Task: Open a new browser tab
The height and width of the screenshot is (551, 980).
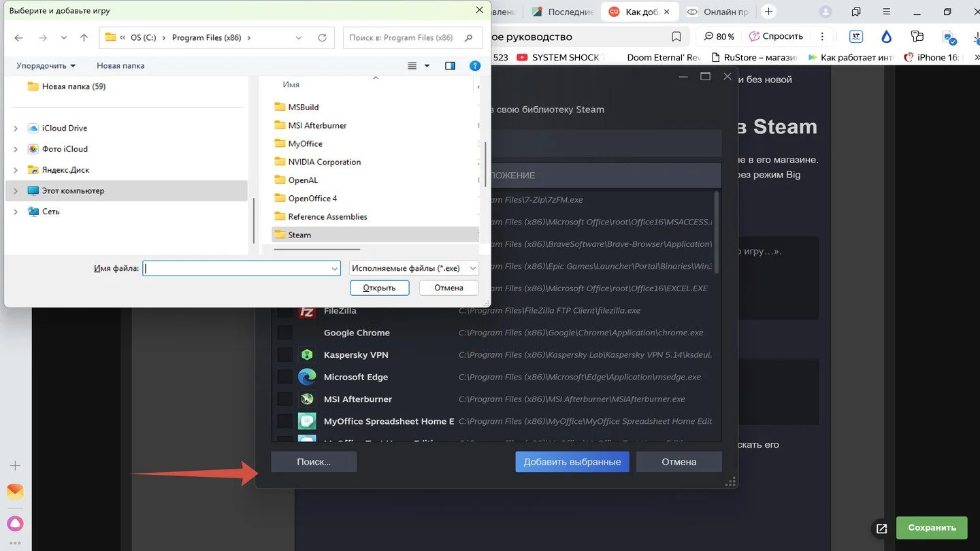Action: point(768,12)
